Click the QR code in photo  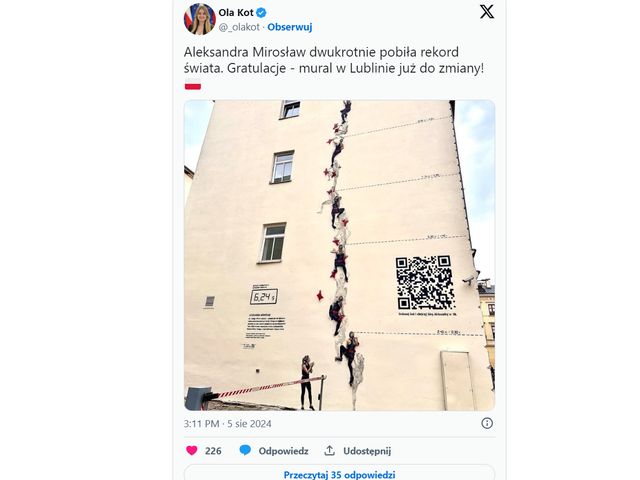[x=425, y=282]
